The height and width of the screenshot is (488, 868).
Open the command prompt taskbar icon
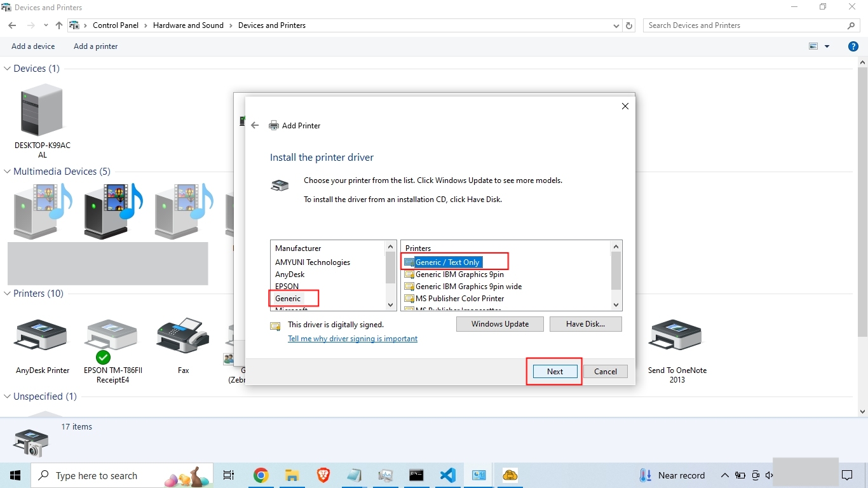tap(416, 475)
